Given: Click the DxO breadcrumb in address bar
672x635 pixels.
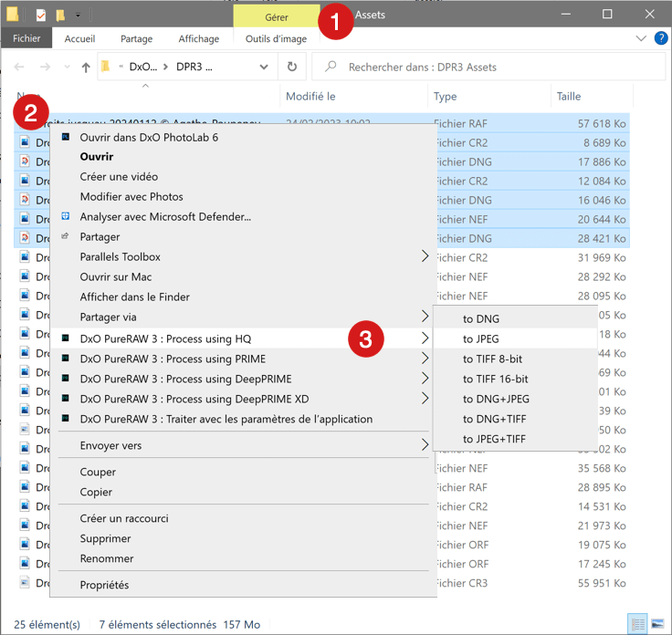Looking at the screenshot, I should pos(143,67).
